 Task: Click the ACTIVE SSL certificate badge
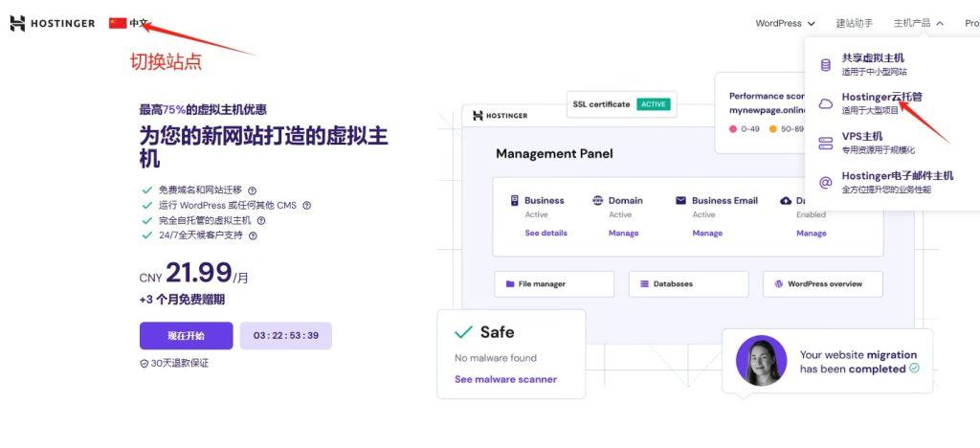point(653,104)
